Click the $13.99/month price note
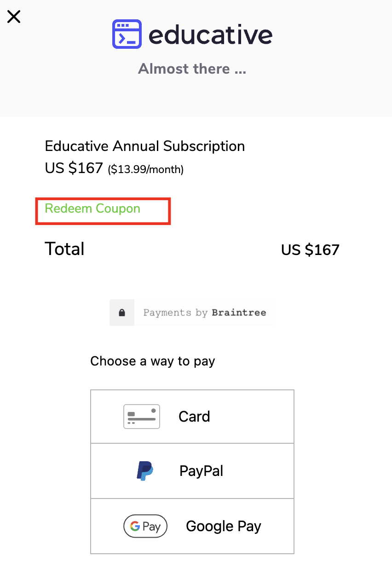The image size is (392, 568). coord(146,170)
